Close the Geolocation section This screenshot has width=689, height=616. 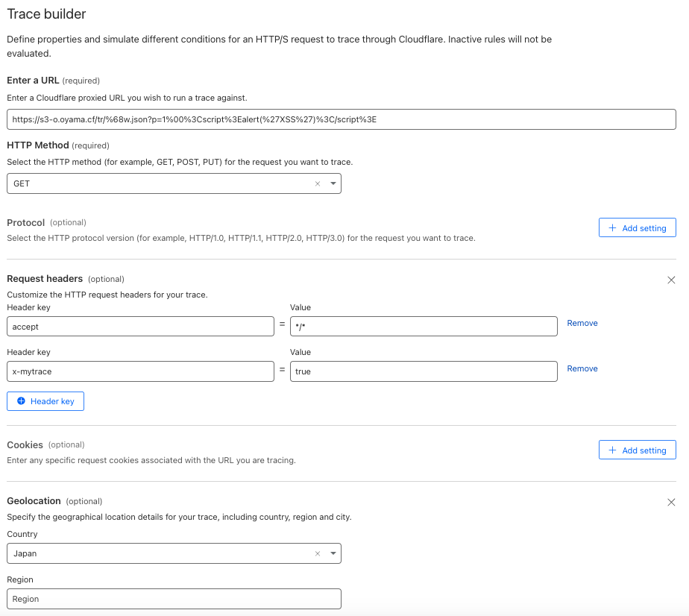[x=671, y=502]
